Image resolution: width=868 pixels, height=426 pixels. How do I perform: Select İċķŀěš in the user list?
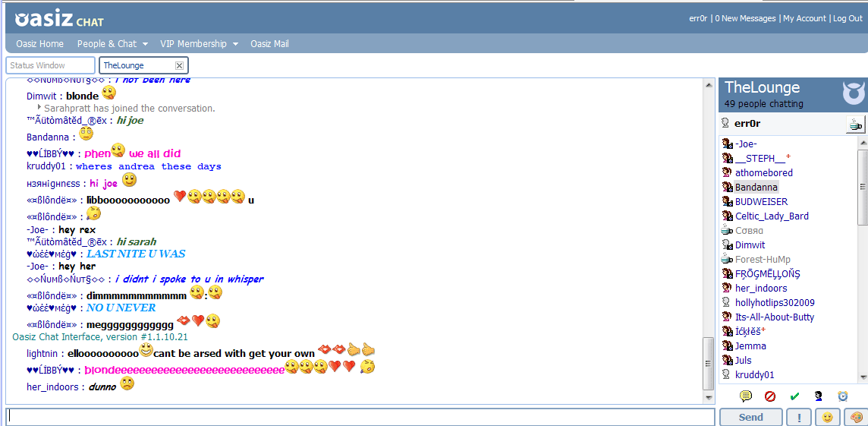pos(748,331)
